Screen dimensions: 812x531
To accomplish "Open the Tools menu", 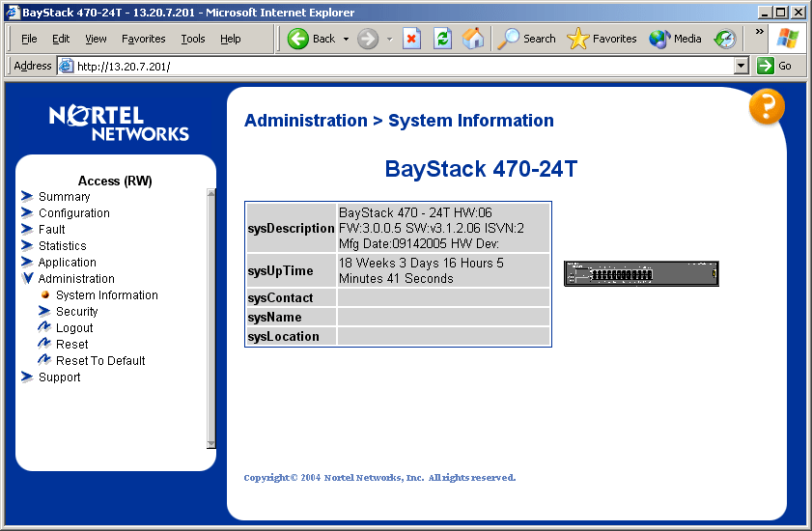I will coord(193,39).
